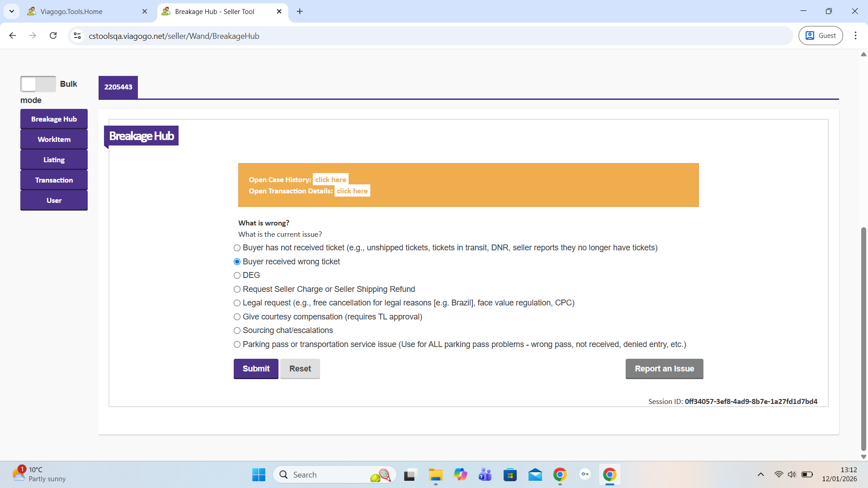Viewport: 868px width, 488px height.
Task: Switch to the Viagogo.Tools.Home tab
Action: (x=86, y=11)
